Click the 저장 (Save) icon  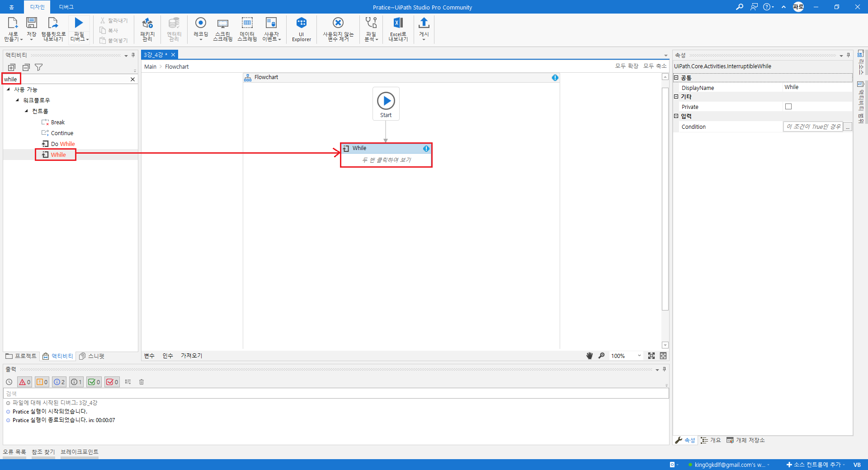pos(31,23)
